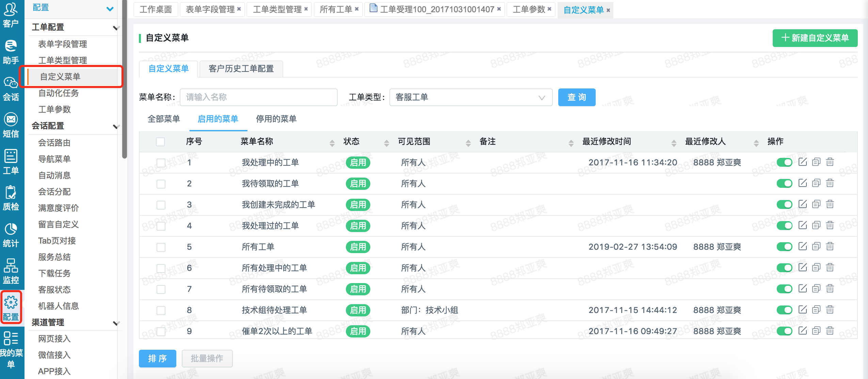
Task: Sort by 菜单名称 column
Action: pyautogui.click(x=332, y=143)
